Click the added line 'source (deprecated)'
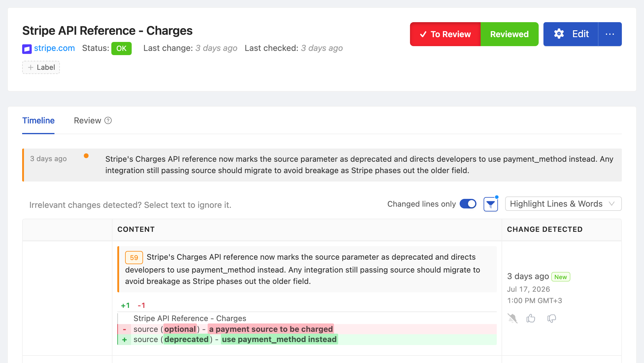644x363 pixels. [x=307, y=340]
